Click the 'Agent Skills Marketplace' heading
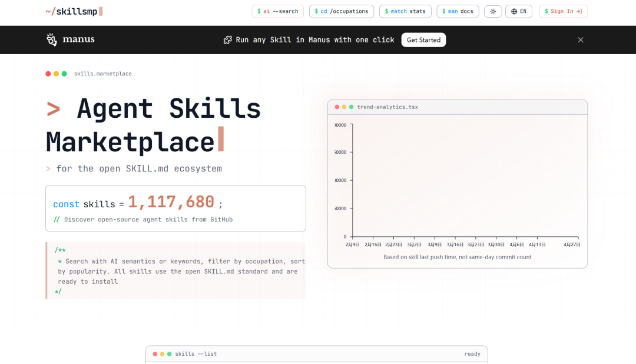636x364 pixels. pyautogui.click(x=153, y=125)
